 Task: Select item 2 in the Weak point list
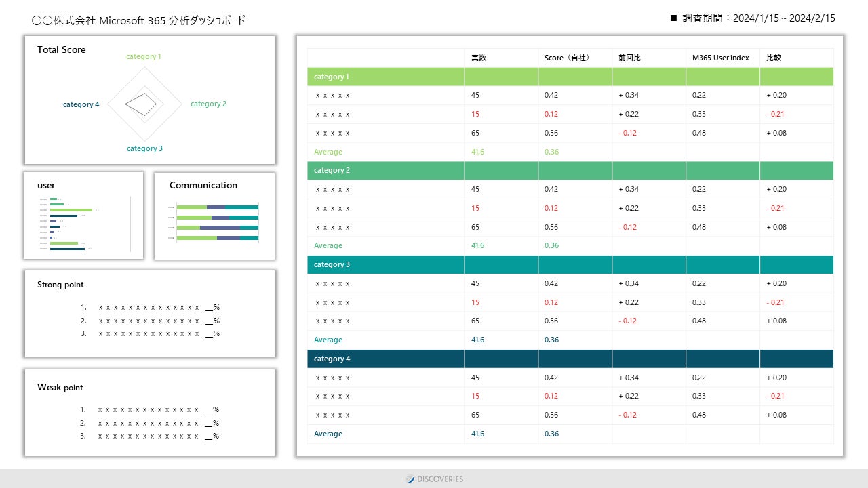pyautogui.click(x=149, y=423)
